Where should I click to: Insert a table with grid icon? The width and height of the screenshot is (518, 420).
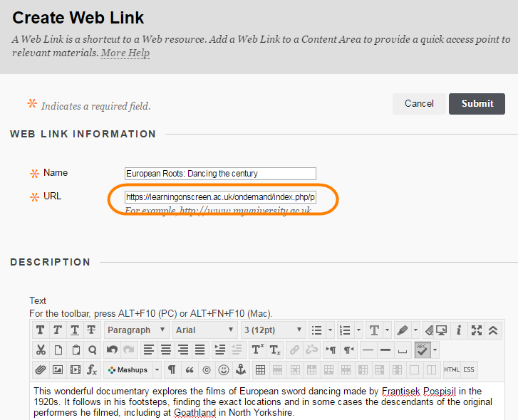click(261, 370)
